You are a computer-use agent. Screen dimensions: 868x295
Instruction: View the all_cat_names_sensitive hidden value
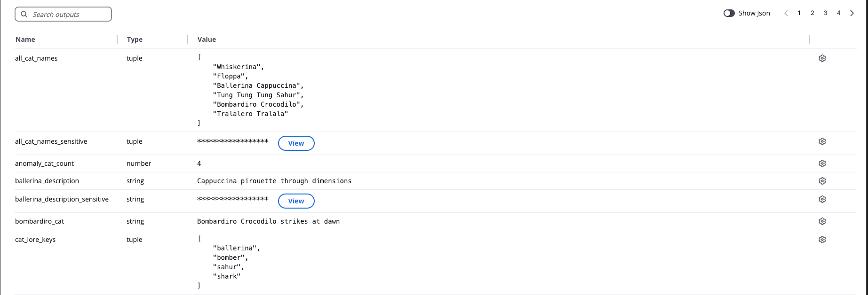(296, 143)
